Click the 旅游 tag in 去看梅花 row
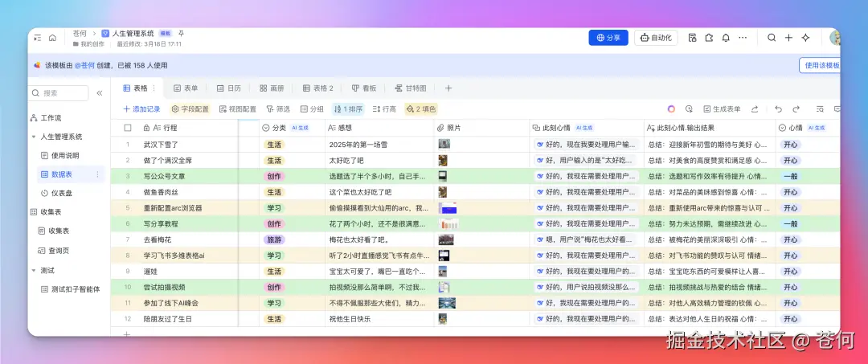 click(x=274, y=239)
